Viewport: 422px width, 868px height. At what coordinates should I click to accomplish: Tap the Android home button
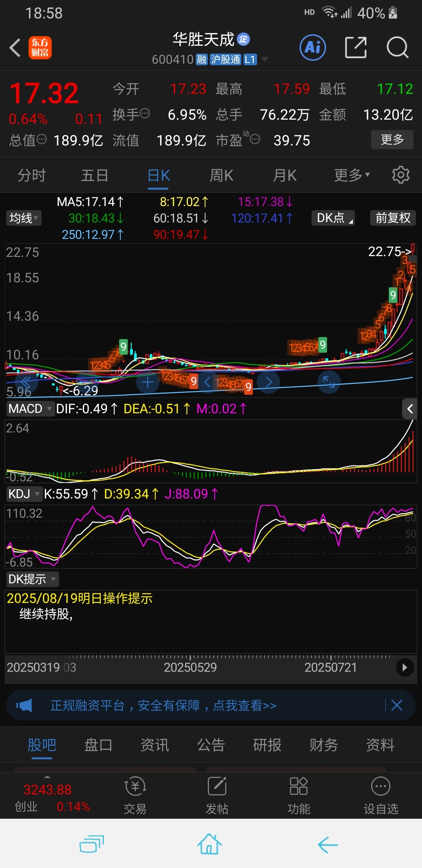click(x=210, y=844)
